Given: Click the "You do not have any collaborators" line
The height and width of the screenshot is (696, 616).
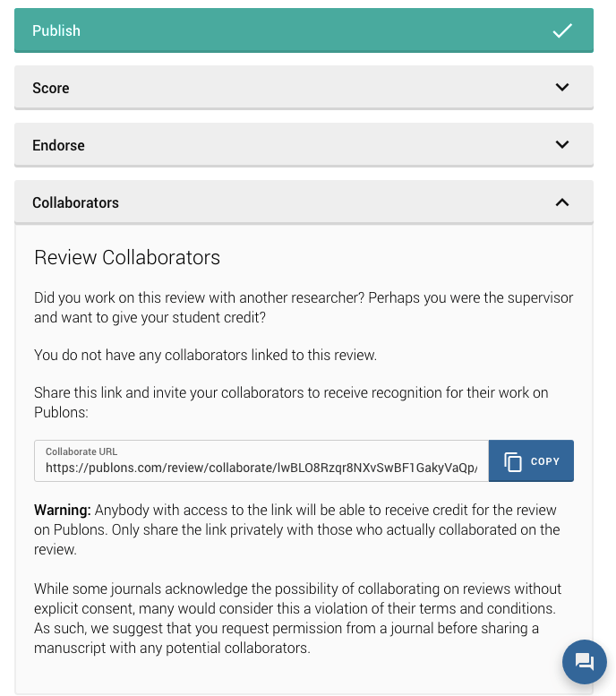Looking at the screenshot, I should pyautogui.click(x=205, y=355).
